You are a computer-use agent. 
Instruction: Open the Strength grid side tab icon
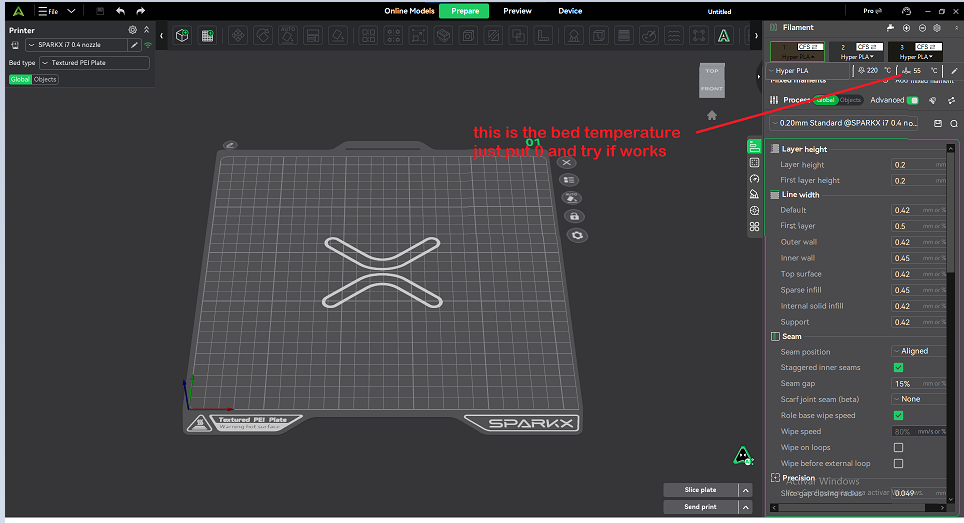[754, 163]
